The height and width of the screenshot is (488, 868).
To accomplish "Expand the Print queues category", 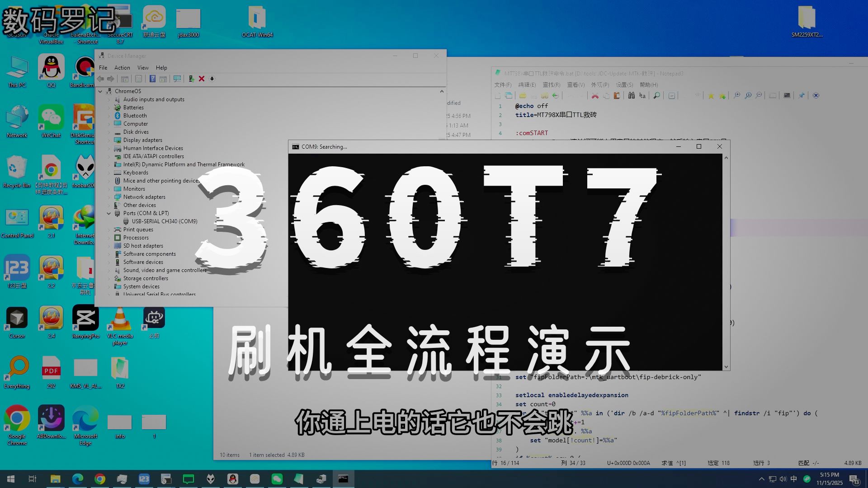I will (x=109, y=230).
